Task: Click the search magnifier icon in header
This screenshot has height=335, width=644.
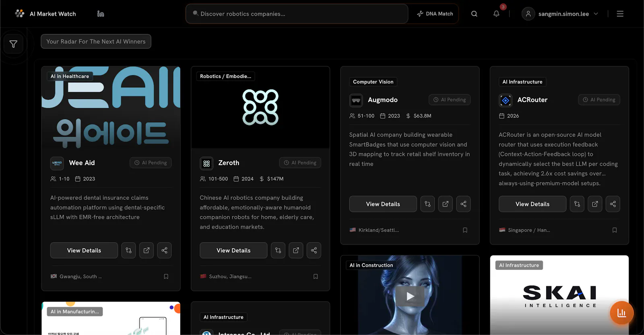Action: (x=474, y=14)
